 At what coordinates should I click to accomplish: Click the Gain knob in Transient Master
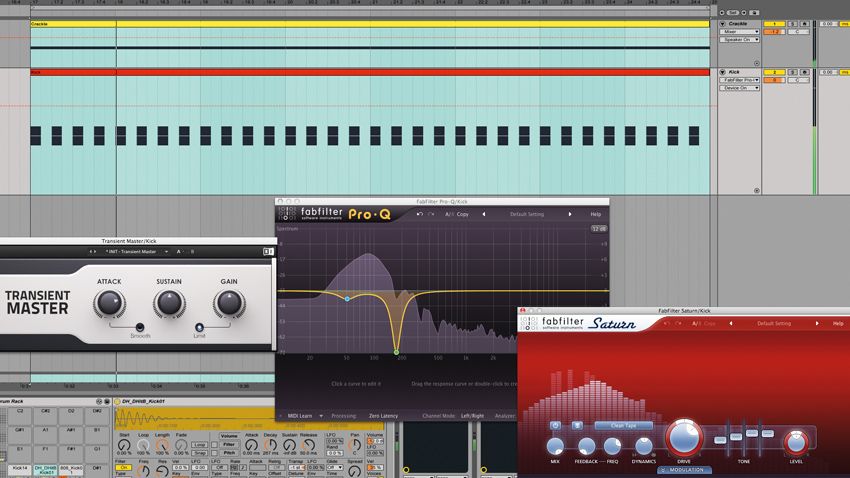point(229,303)
